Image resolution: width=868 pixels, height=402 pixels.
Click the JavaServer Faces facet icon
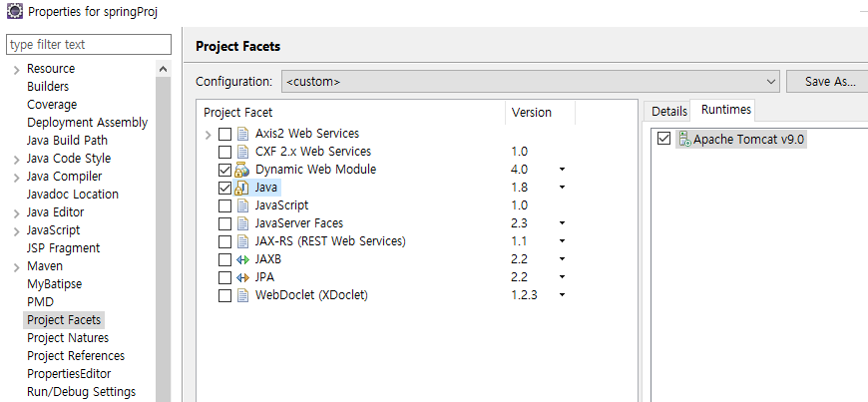click(242, 223)
